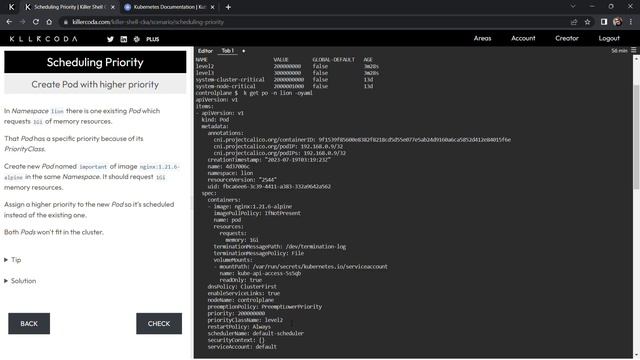Image resolution: width=640 pixels, height=360 pixels.
Task: Add a new terminal tab
Action: coord(244,51)
